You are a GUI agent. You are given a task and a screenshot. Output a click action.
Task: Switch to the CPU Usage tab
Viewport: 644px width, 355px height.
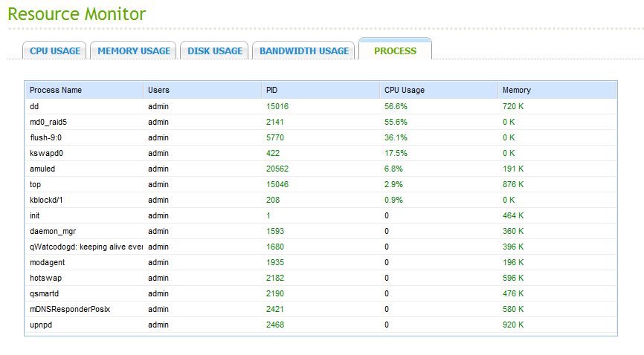55,51
